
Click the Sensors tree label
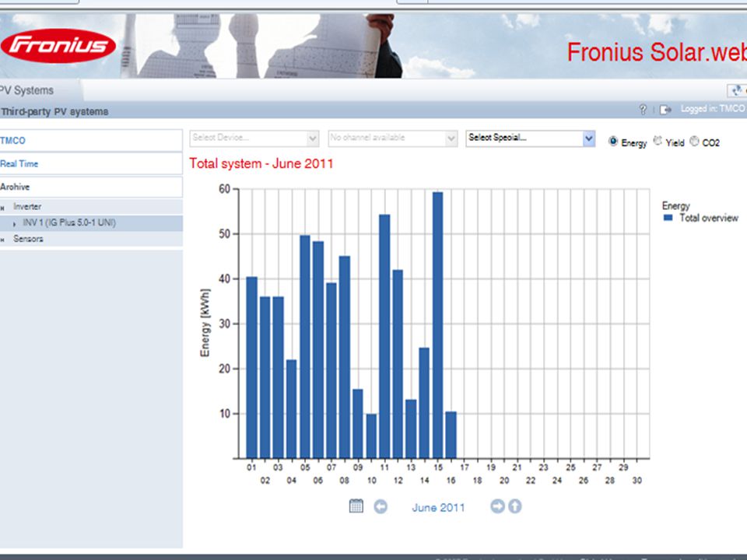tap(28, 239)
